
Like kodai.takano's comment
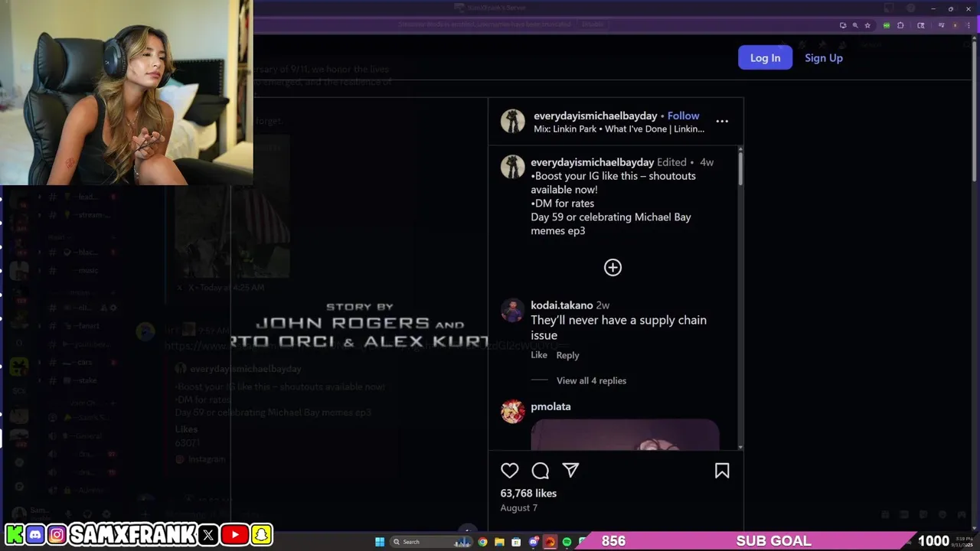(539, 355)
